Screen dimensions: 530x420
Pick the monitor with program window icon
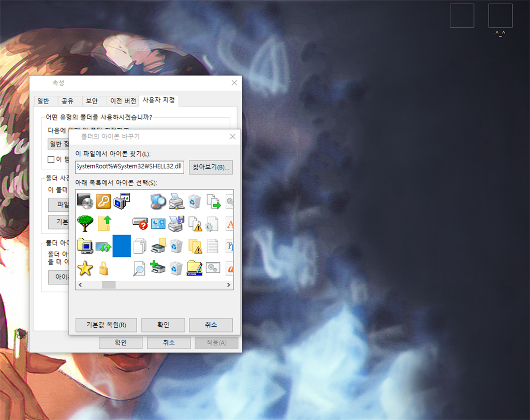[x=122, y=201]
